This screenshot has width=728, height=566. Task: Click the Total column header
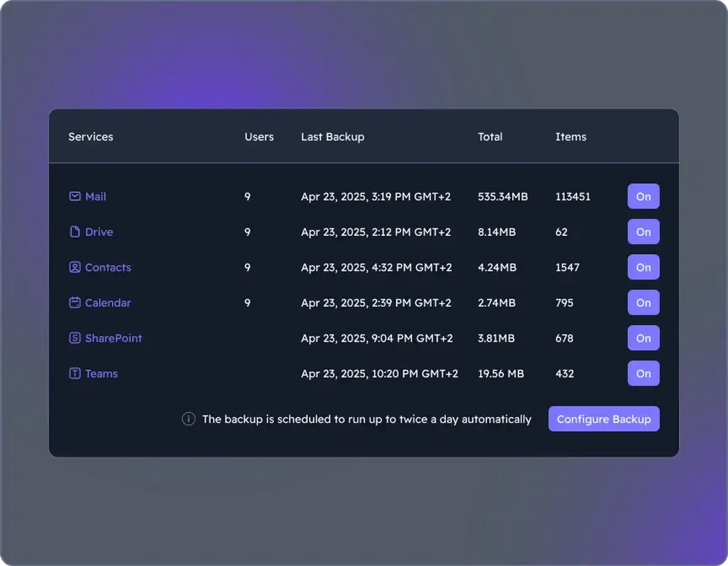[x=490, y=136]
